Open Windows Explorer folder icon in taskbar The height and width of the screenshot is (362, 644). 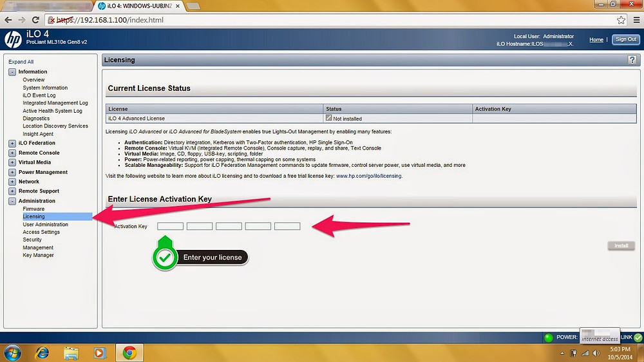click(71, 353)
